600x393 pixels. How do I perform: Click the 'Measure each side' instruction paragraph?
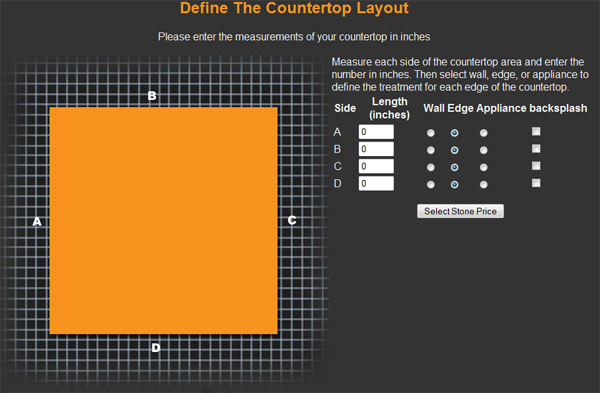[460, 75]
